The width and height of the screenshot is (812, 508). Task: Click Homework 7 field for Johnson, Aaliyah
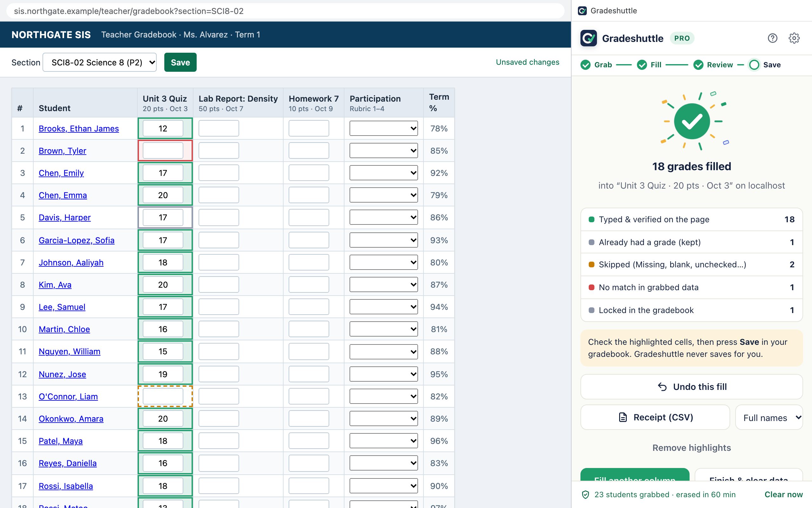309,262
